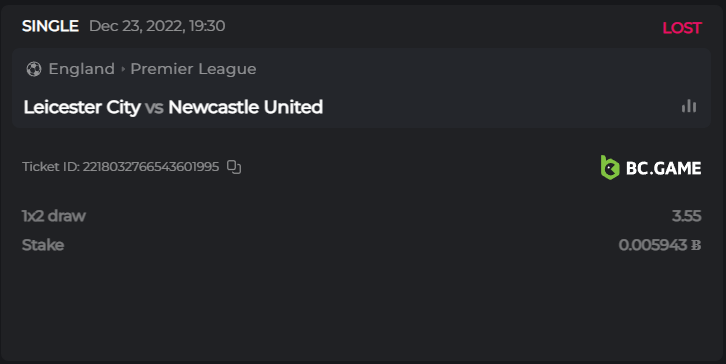
Task: Click the vs text between teams
Action: coord(154,107)
